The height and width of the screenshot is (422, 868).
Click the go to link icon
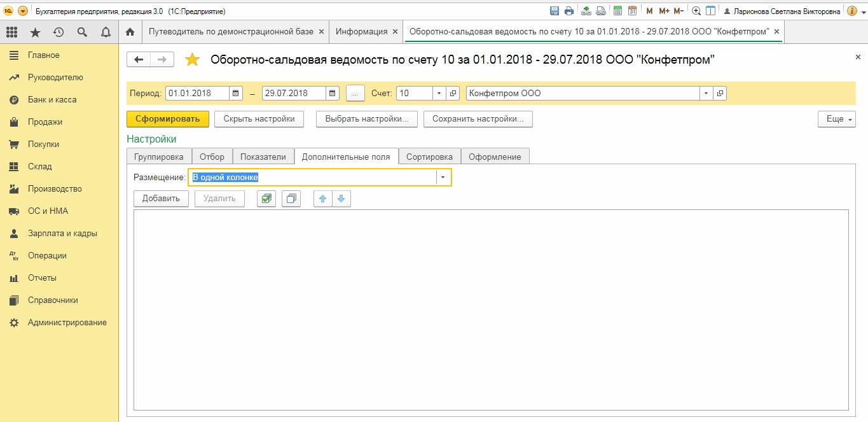pyautogui.click(x=600, y=11)
